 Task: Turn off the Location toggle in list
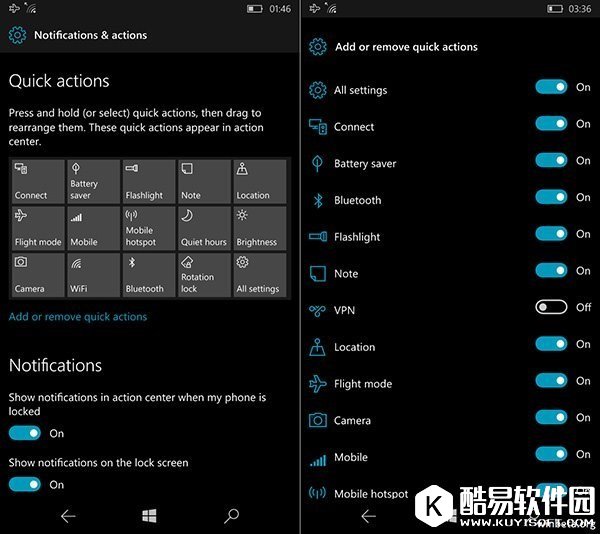click(551, 344)
